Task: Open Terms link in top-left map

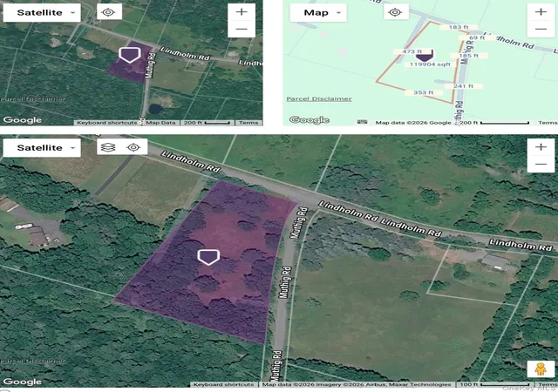Action: (x=248, y=122)
